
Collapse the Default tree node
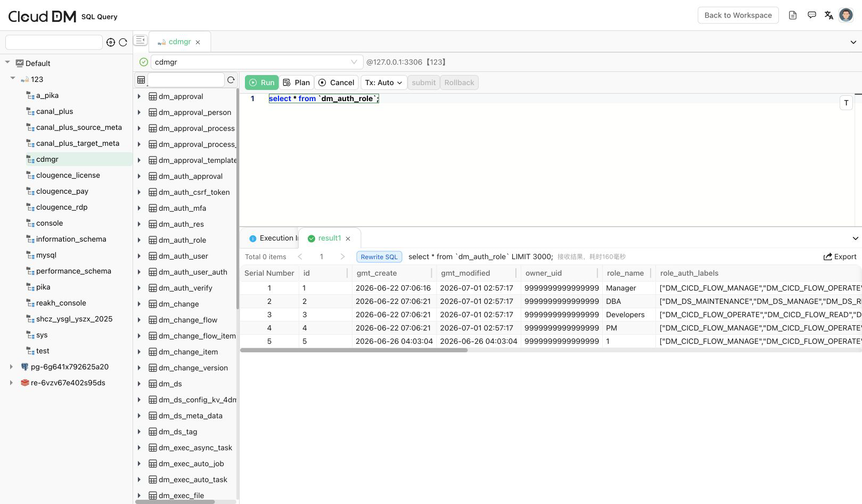point(7,62)
